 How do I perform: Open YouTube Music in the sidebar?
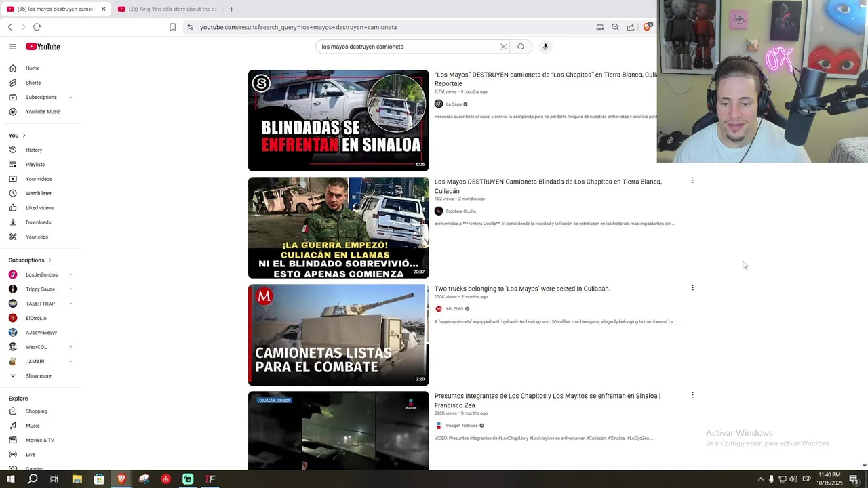click(x=41, y=112)
